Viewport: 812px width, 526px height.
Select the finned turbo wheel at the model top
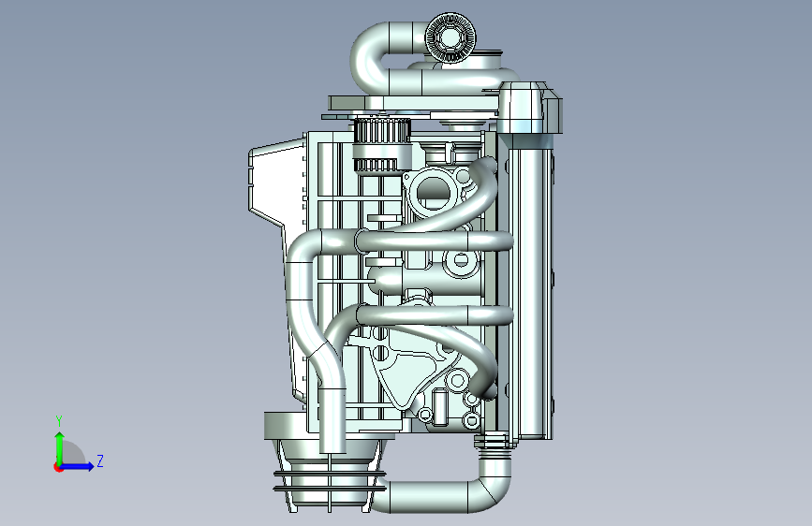pyautogui.click(x=450, y=37)
